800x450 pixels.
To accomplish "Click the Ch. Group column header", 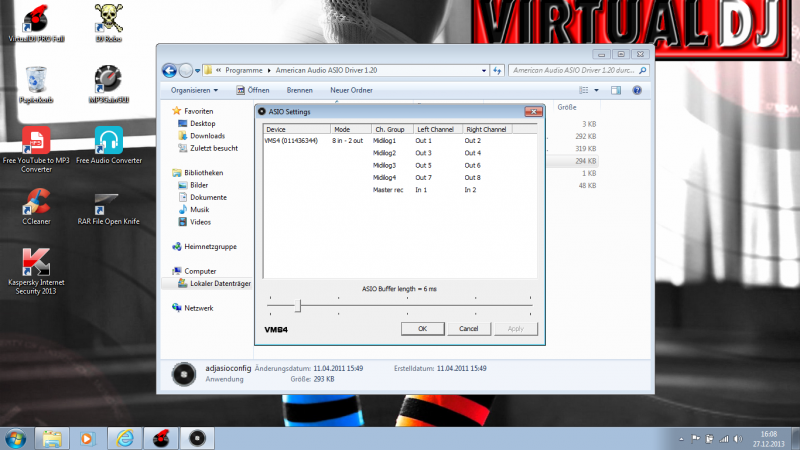I will (x=392, y=129).
